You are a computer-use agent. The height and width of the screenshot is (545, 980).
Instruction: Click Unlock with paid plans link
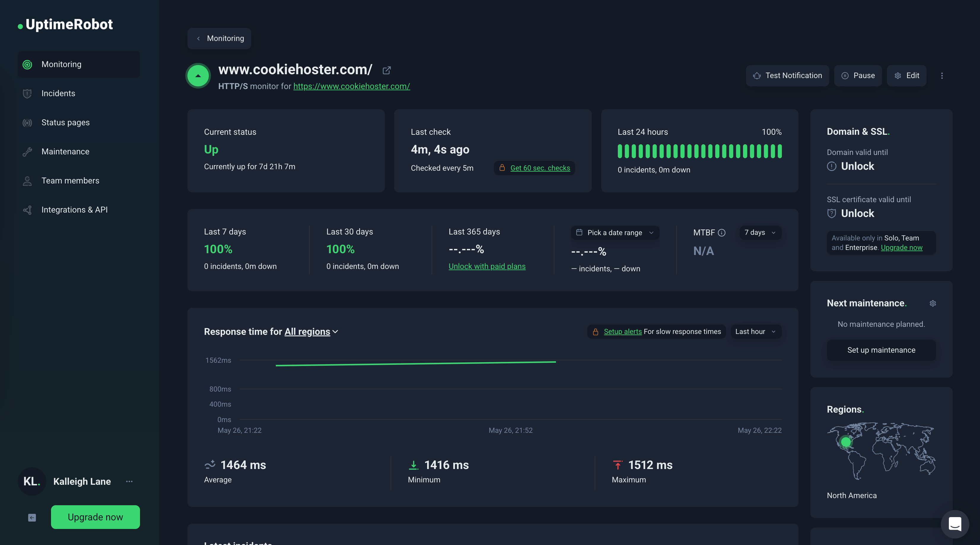487,266
